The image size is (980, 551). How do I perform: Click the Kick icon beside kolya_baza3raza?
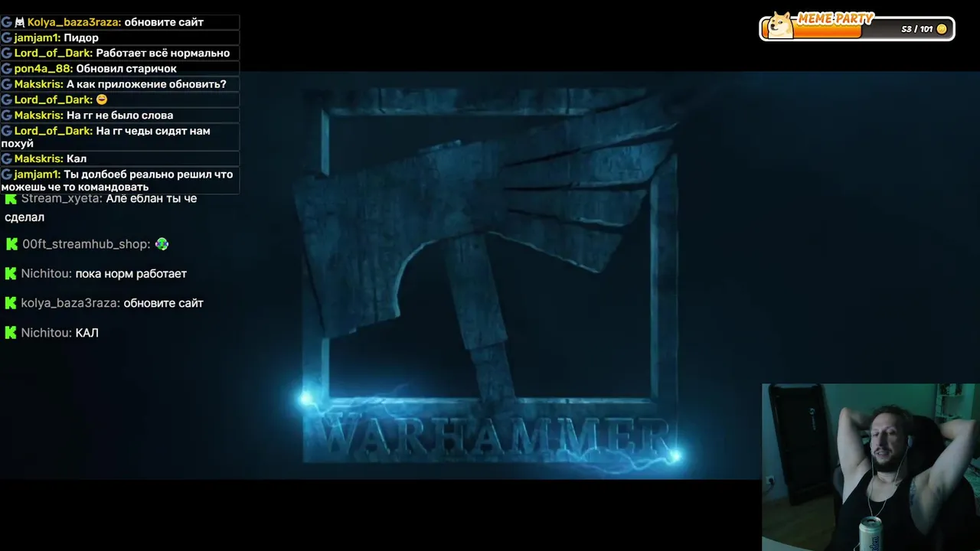11,303
